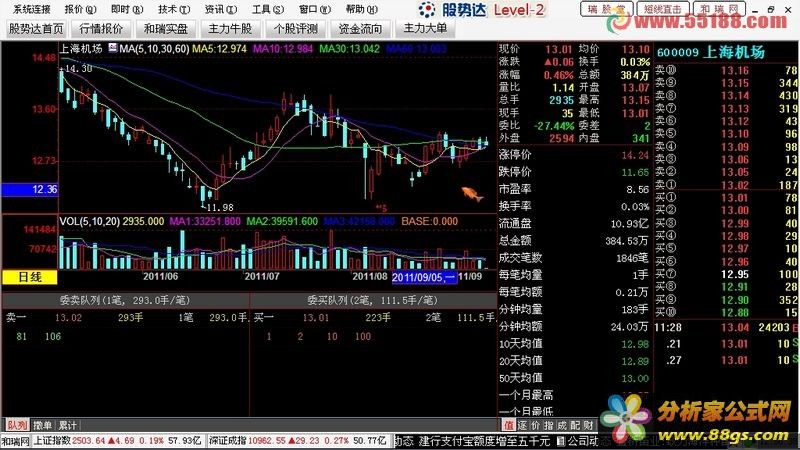Click the 600009 上海机场 stock title
Screen dimensions: 800x450
click(711, 52)
